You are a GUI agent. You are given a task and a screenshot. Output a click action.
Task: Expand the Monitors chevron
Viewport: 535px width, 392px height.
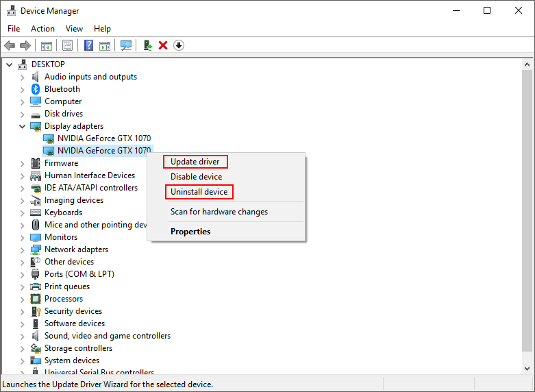(22, 238)
